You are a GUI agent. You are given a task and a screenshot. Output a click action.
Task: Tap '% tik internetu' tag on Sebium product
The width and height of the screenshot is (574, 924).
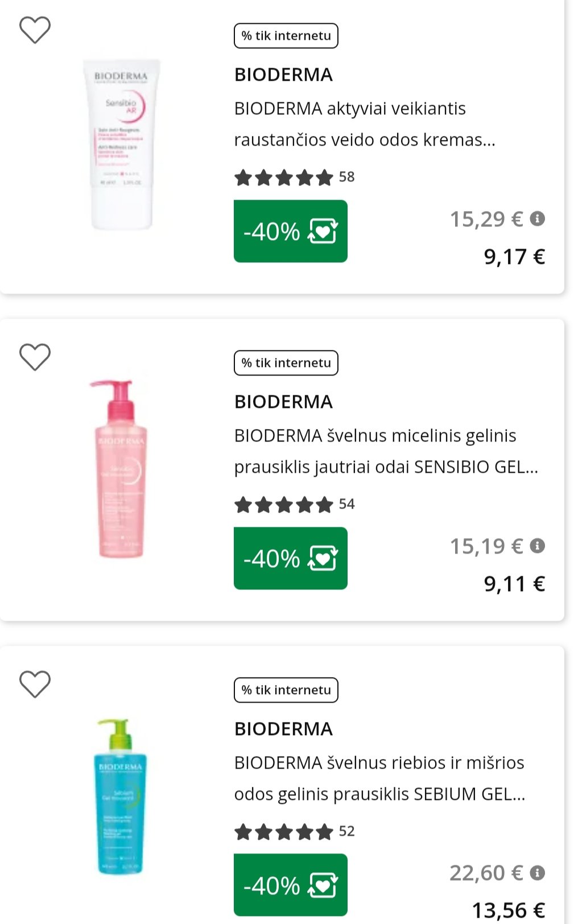(x=286, y=690)
